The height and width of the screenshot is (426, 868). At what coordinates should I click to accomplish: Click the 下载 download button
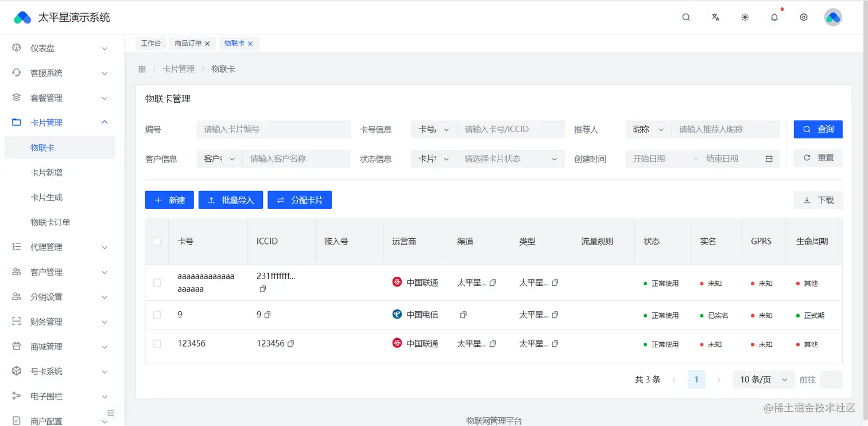[818, 200]
